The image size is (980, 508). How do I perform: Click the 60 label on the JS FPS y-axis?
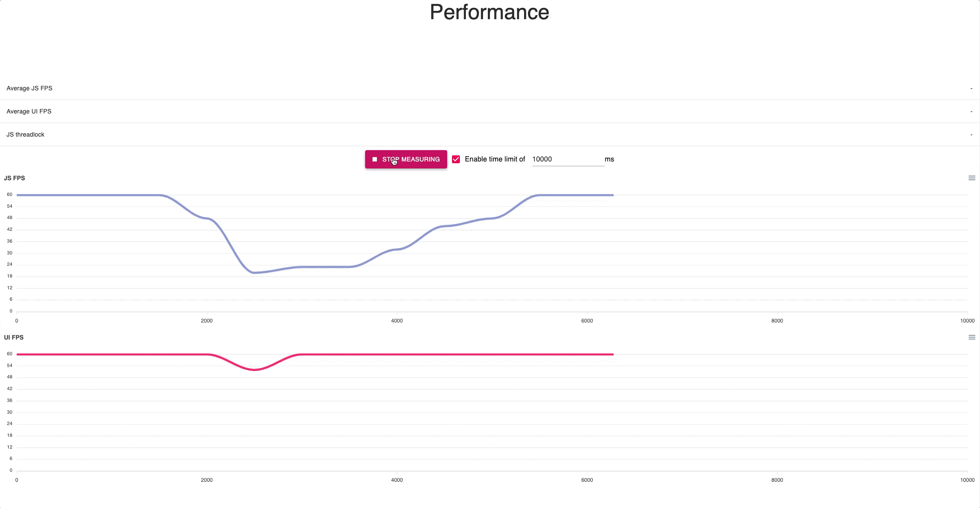10,195
